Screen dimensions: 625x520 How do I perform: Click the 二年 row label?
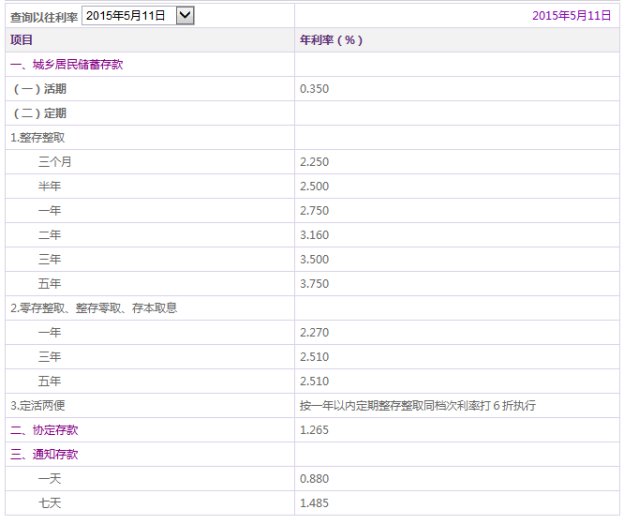49,235
